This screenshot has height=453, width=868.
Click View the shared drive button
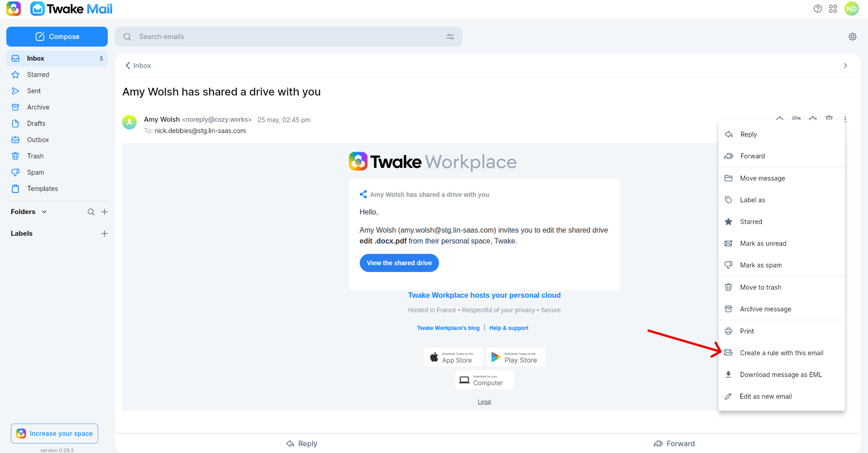tap(399, 263)
